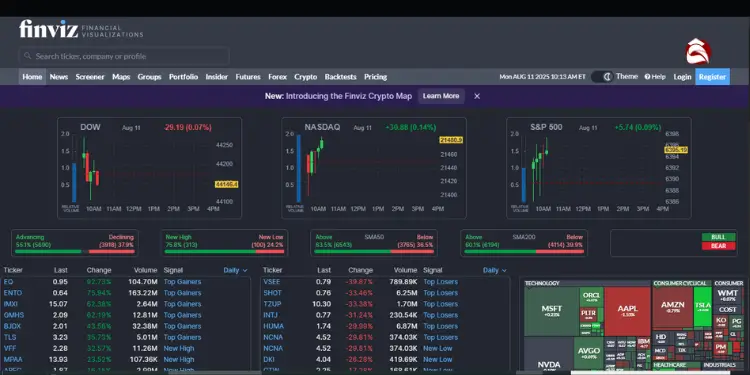Select the AMZN tile in the heatmap

pyautogui.click(x=673, y=307)
